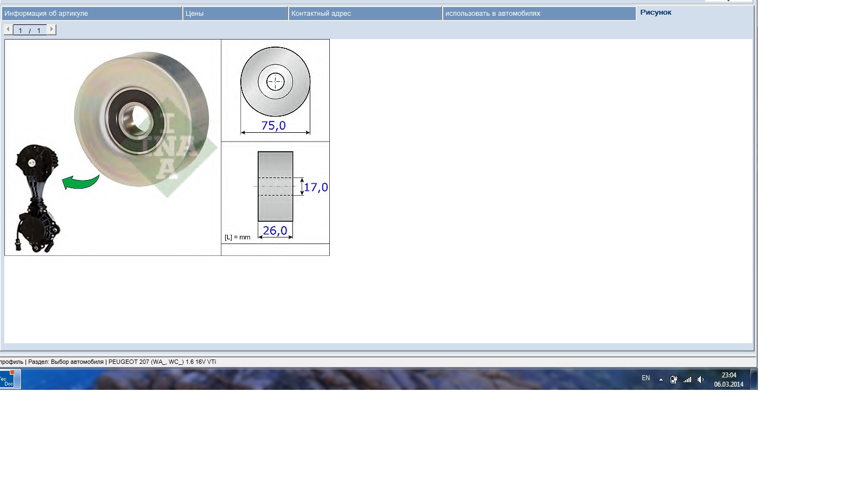Image resolution: width=868 pixels, height=488 pixels.
Task: Open the clock showing 23:04
Action: tap(729, 380)
